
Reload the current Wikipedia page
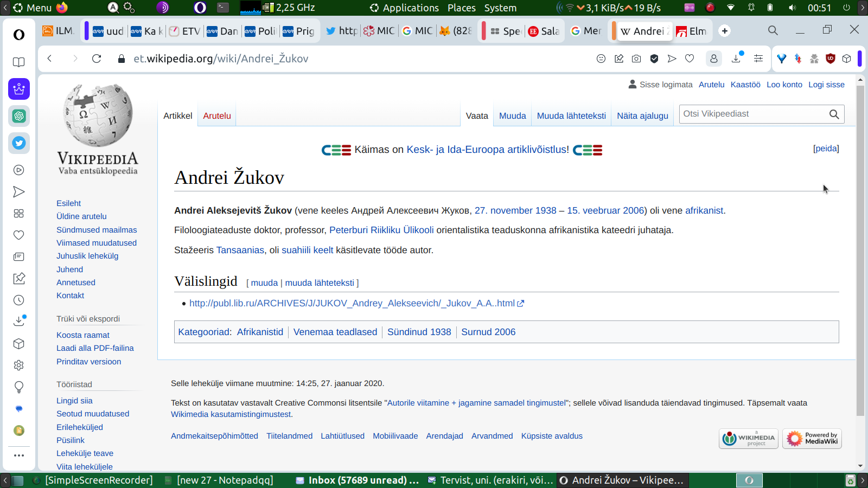(97, 59)
